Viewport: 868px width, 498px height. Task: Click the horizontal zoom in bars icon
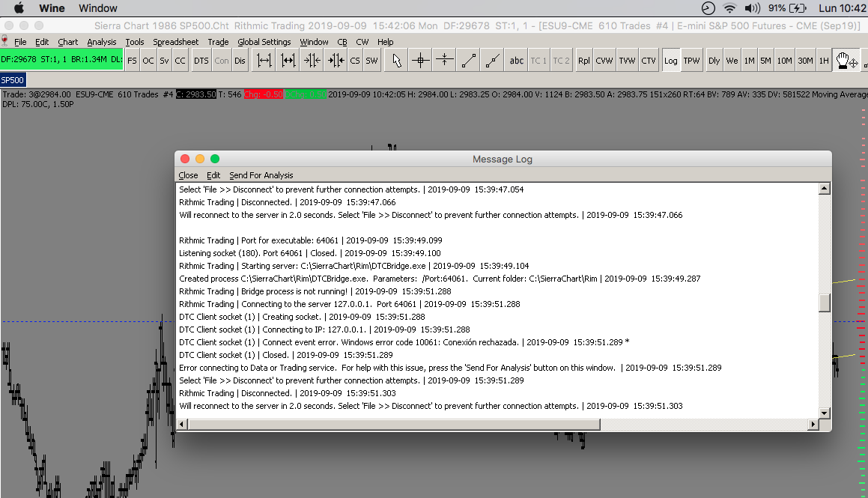[x=288, y=61]
